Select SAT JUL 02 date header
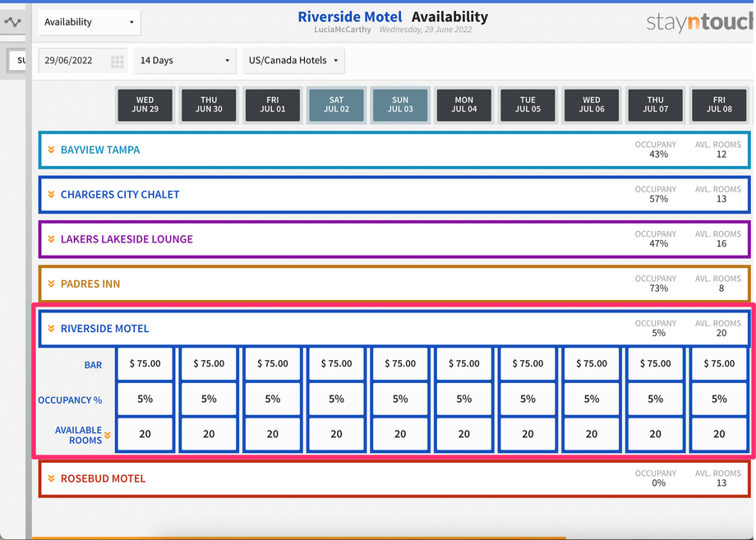 tap(337, 105)
